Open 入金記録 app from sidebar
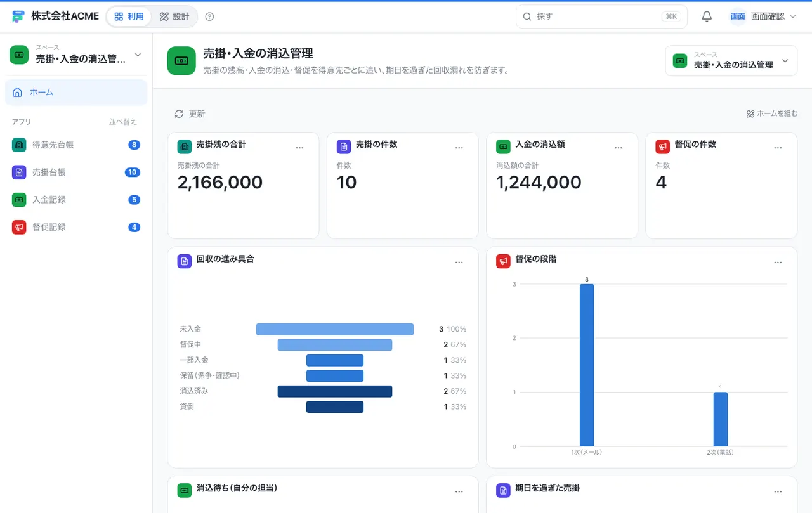 [x=76, y=199]
